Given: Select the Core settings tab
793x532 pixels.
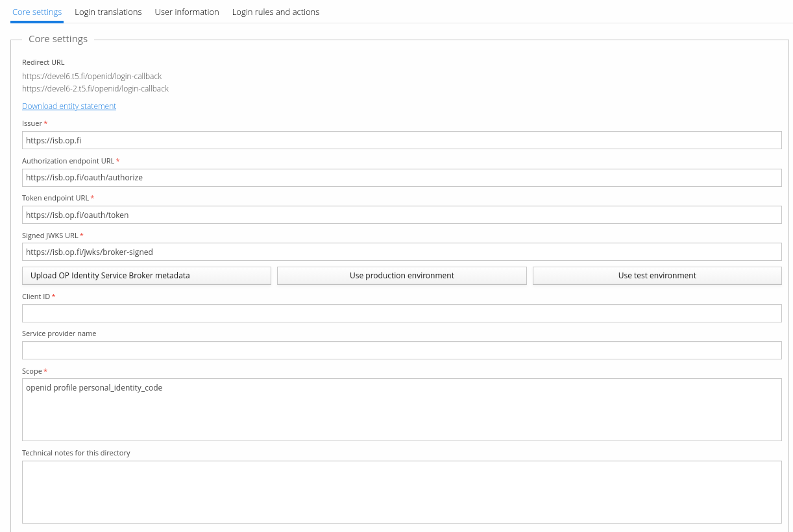Looking at the screenshot, I should (37, 12).
